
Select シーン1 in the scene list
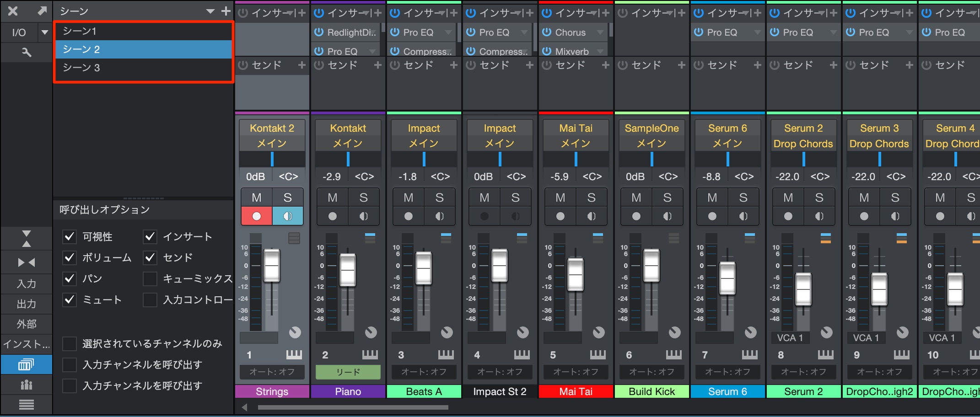(144, 31)
